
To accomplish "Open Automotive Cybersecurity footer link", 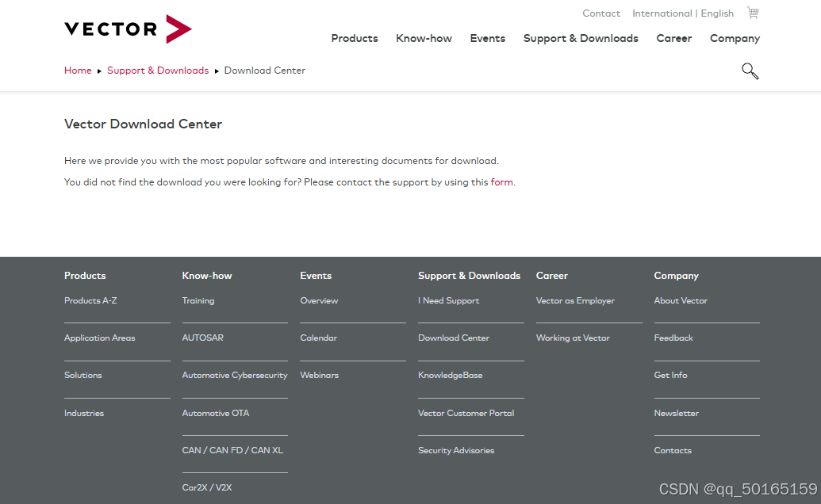I will [x=235, y=375].
